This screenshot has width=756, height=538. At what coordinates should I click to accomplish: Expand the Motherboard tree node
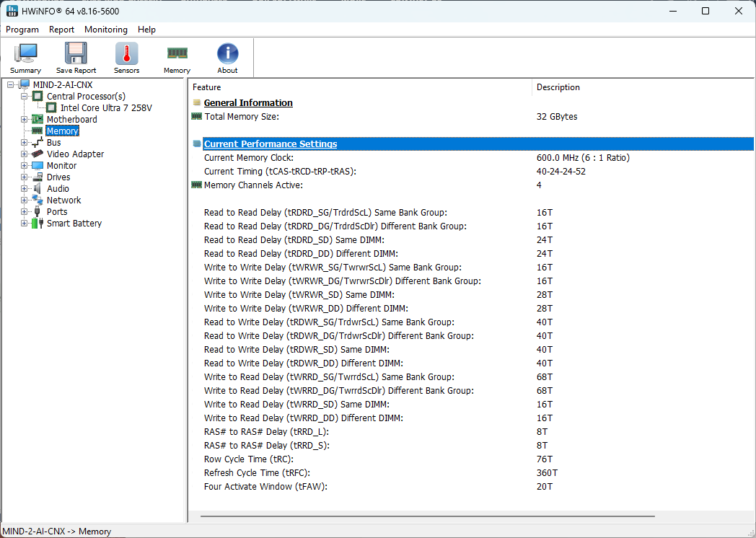click(24, 119)
